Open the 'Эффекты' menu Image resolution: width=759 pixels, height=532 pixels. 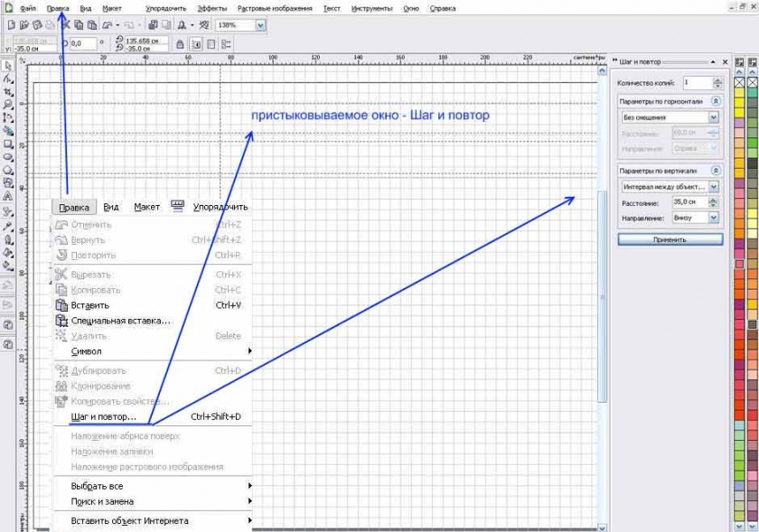click(211, 8)
